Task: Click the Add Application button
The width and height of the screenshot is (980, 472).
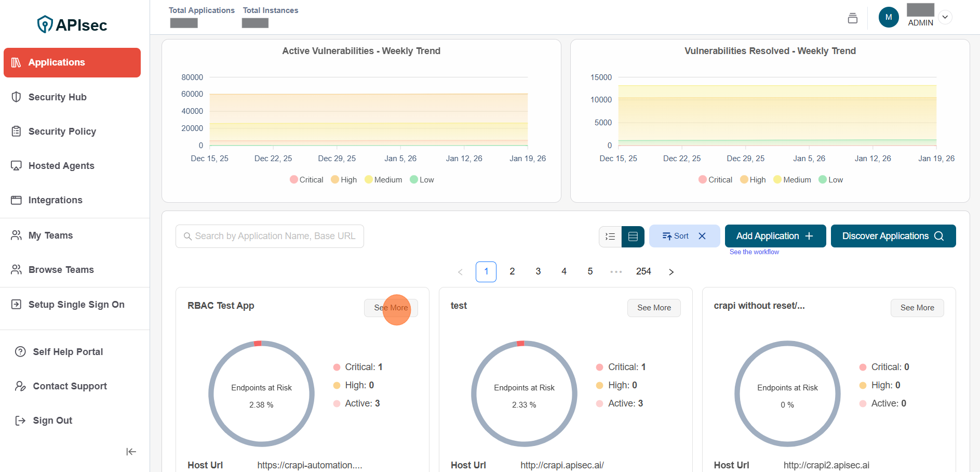Action: coord(775,236)
